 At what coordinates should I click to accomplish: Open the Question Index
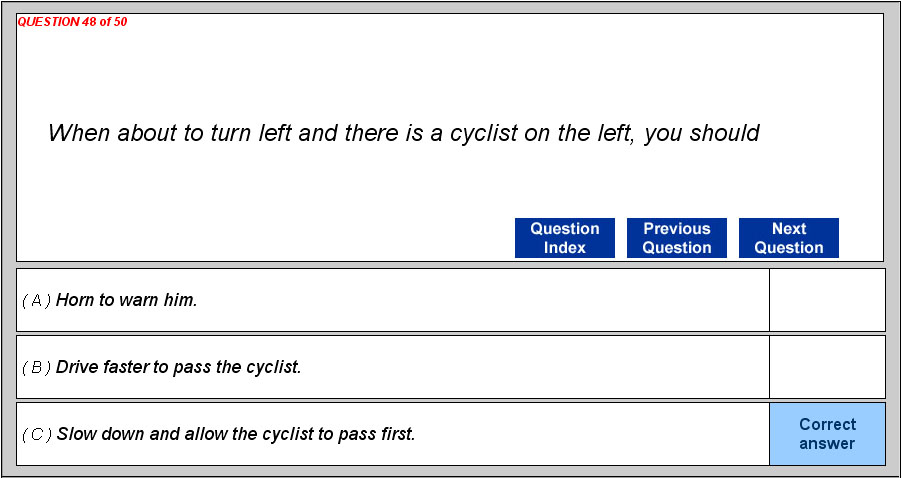(564, 238)
